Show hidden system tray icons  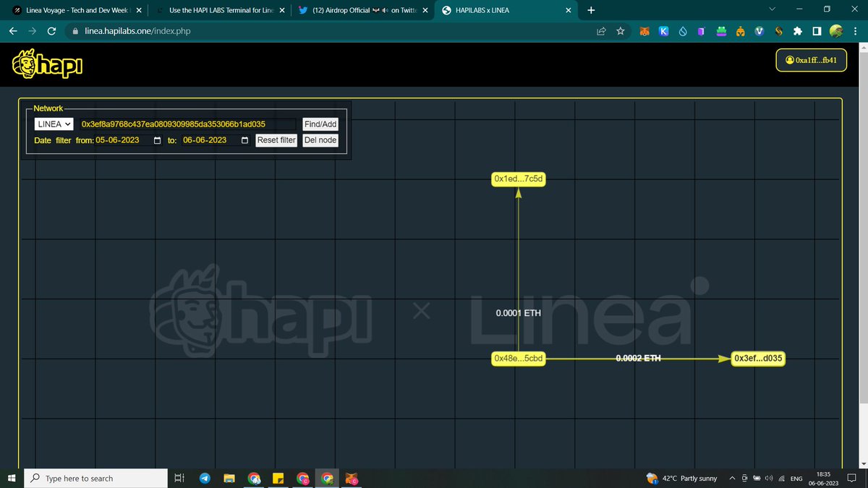click(x=733, y=479)
